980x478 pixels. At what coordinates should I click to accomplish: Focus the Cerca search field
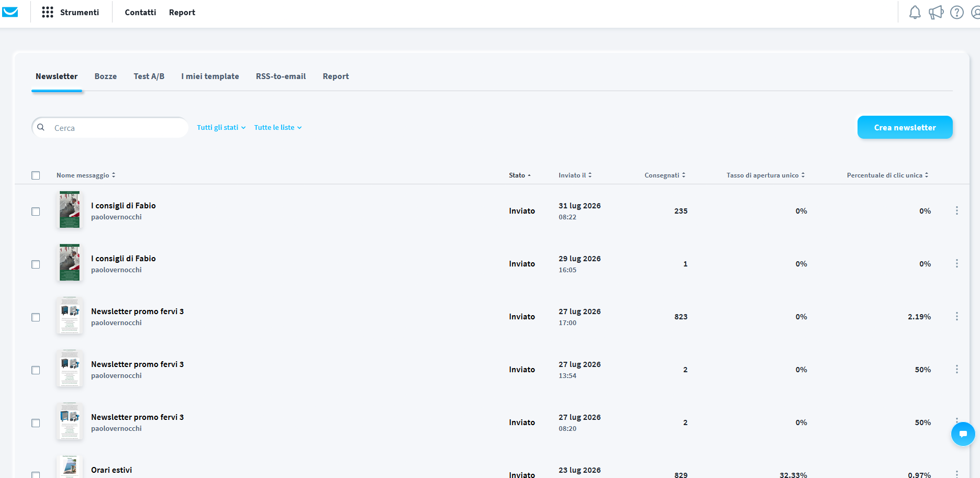point(110,127)
